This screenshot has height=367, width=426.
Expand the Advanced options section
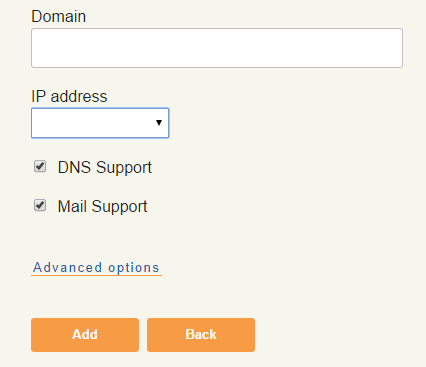pos(96,268)
